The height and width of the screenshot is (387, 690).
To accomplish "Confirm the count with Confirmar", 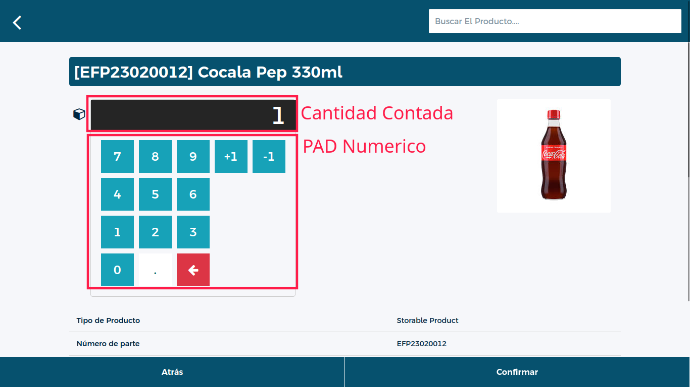I will click(517, 372).
